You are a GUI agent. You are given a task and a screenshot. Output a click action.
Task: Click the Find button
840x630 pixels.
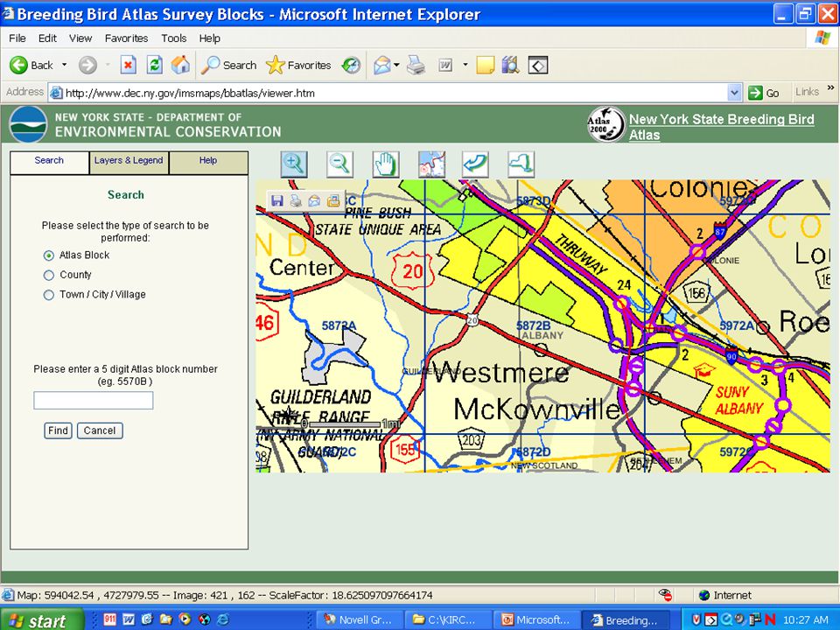58,430
